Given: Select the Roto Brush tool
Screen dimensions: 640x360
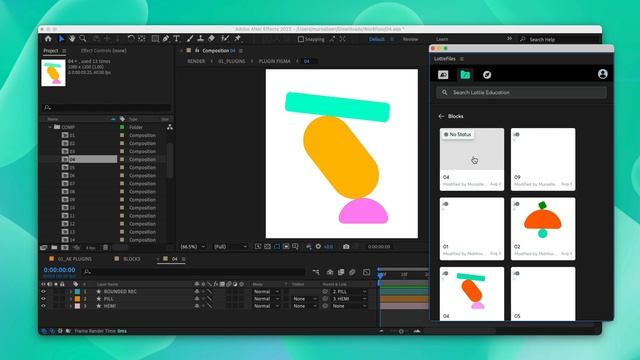Looking at the screenshot, I should (225, 39).
